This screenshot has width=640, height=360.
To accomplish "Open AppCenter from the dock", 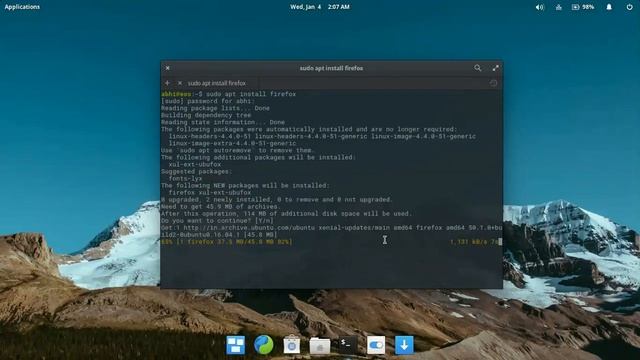I will tap(291, 345).
